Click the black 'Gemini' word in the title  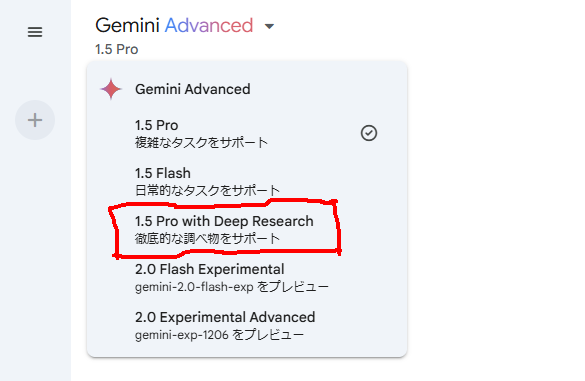(127, 25)
